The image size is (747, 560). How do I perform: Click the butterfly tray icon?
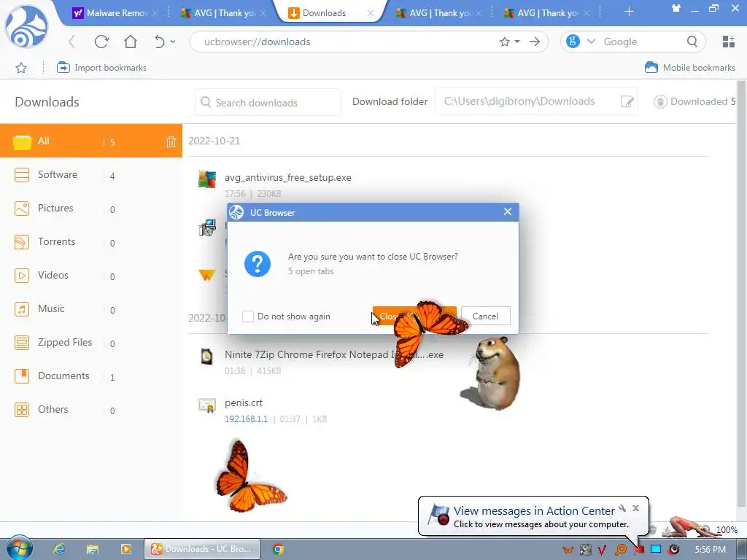pos(568,550)
